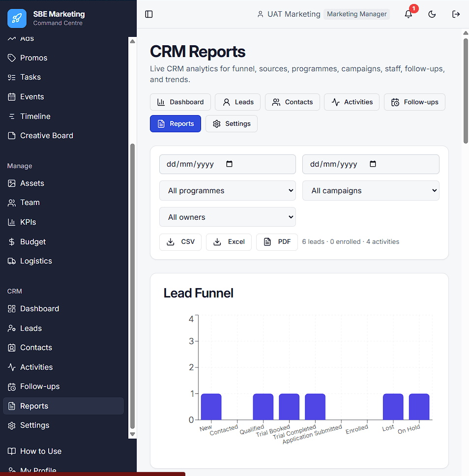Image resolution: width=469 pixels, height=476 pixels.
Task: Open How to Use guide
Action: (63, 451)
